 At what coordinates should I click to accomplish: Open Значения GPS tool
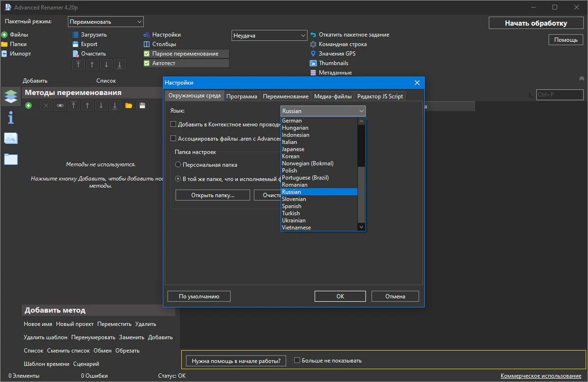tap(336, 54)
